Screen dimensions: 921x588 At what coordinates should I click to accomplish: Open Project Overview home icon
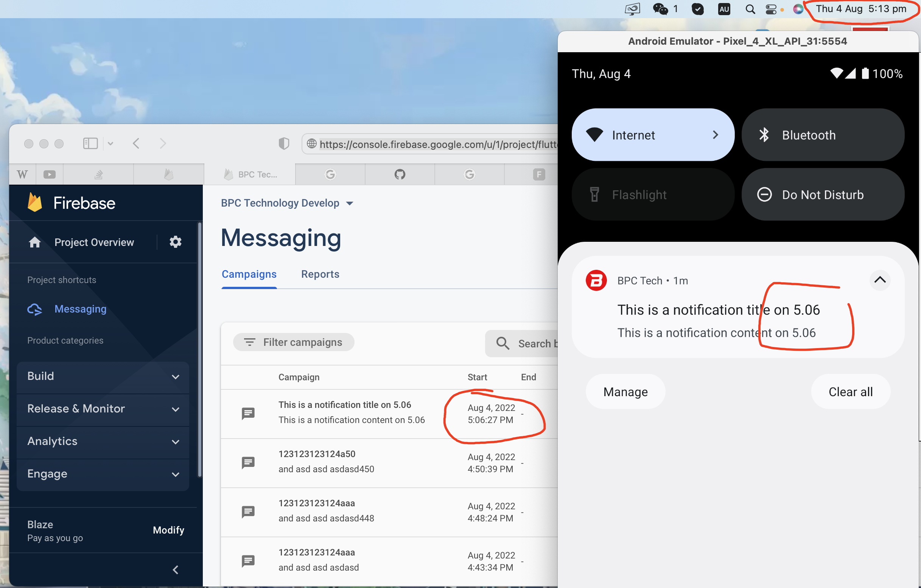click(35, 242)
